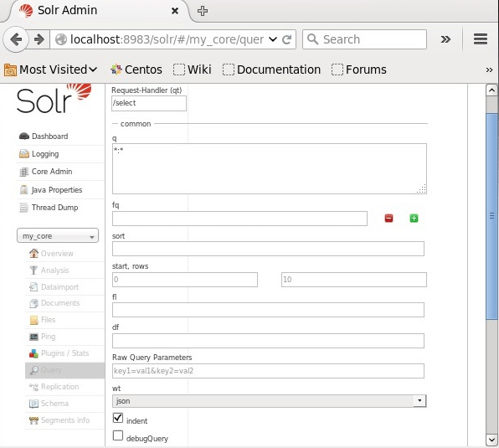
Task: Click the Logging folder icon
Action: pos(24,154)
